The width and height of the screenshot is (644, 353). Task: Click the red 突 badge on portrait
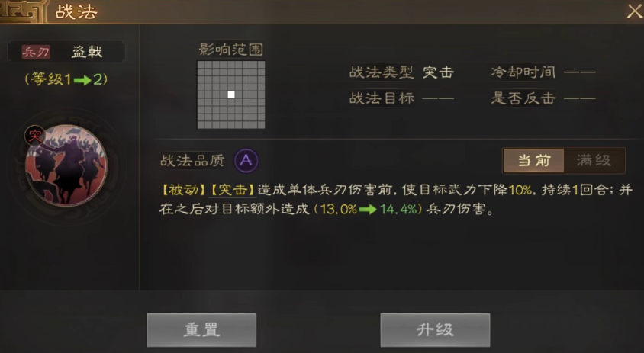click(34, 135)
